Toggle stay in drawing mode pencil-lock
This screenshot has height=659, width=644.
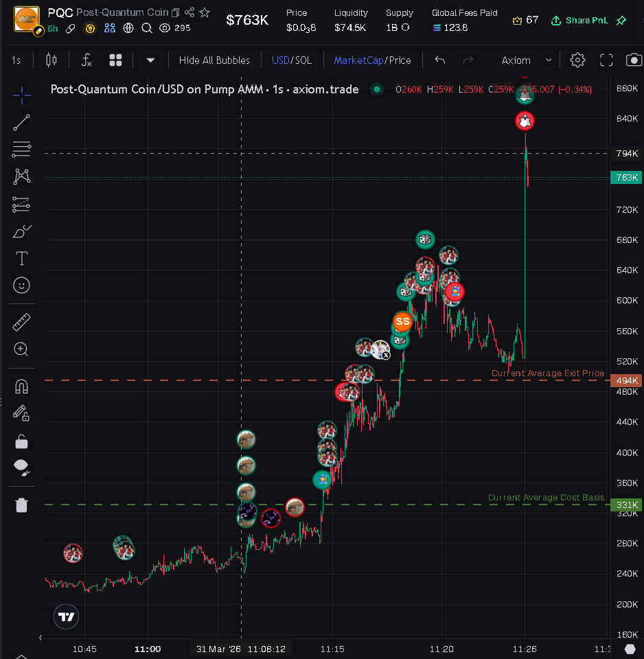tap(21, 413)
